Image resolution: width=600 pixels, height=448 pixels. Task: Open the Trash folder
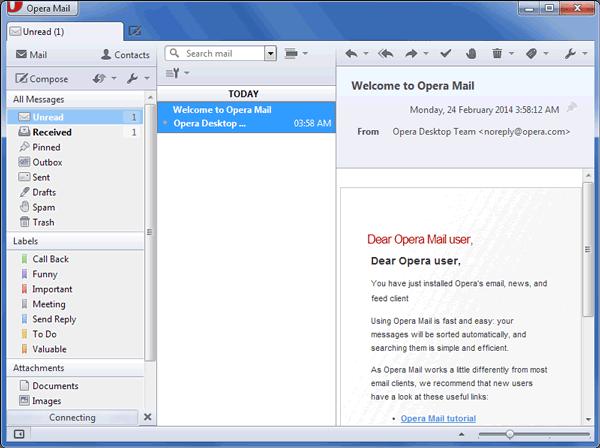pos(75,222)
